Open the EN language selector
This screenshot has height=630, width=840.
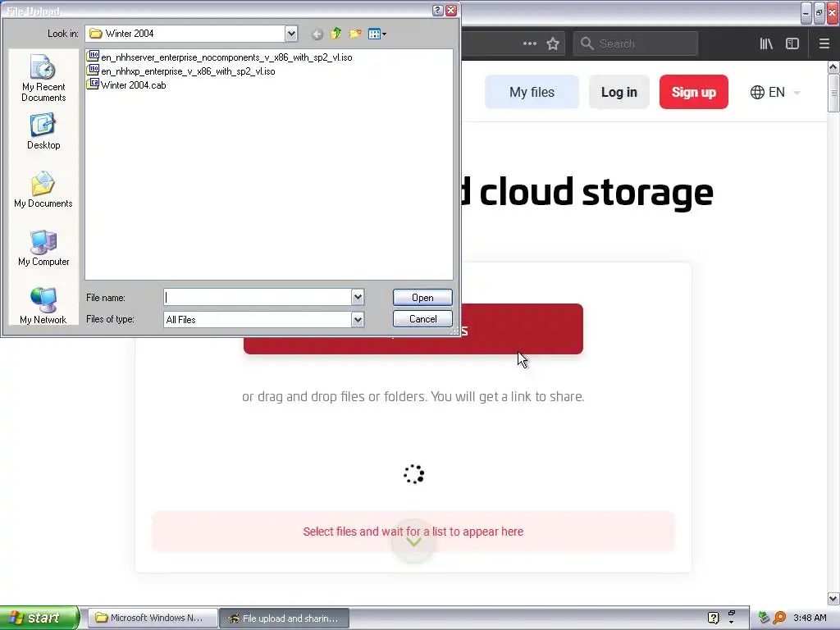click(775, 92)
